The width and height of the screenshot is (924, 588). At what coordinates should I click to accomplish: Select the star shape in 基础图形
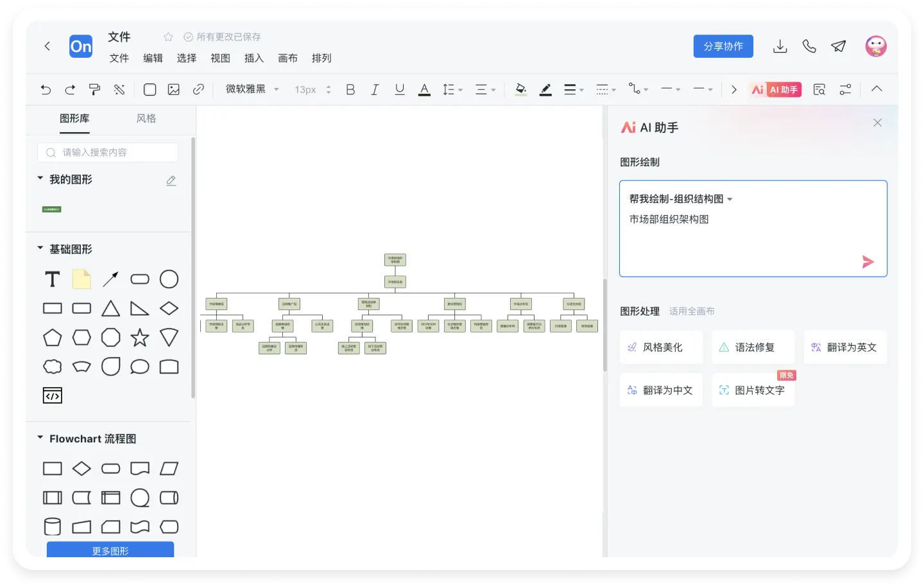click(140, 337)
